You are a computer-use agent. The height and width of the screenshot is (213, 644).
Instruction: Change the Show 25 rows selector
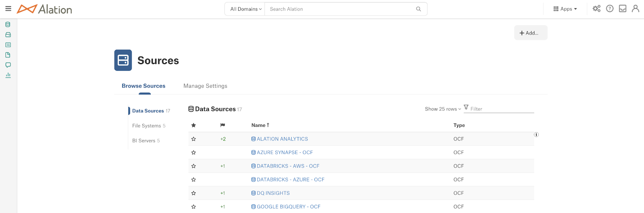pos(443,109)
